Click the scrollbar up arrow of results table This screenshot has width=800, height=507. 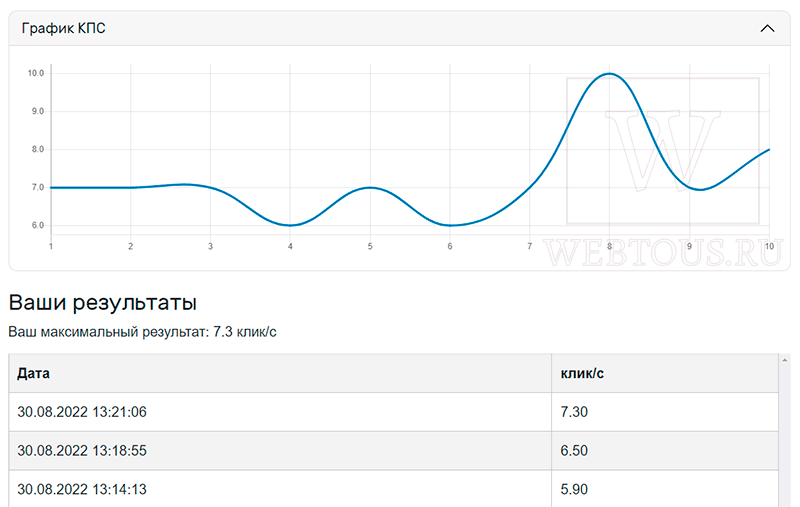(785, 361)
